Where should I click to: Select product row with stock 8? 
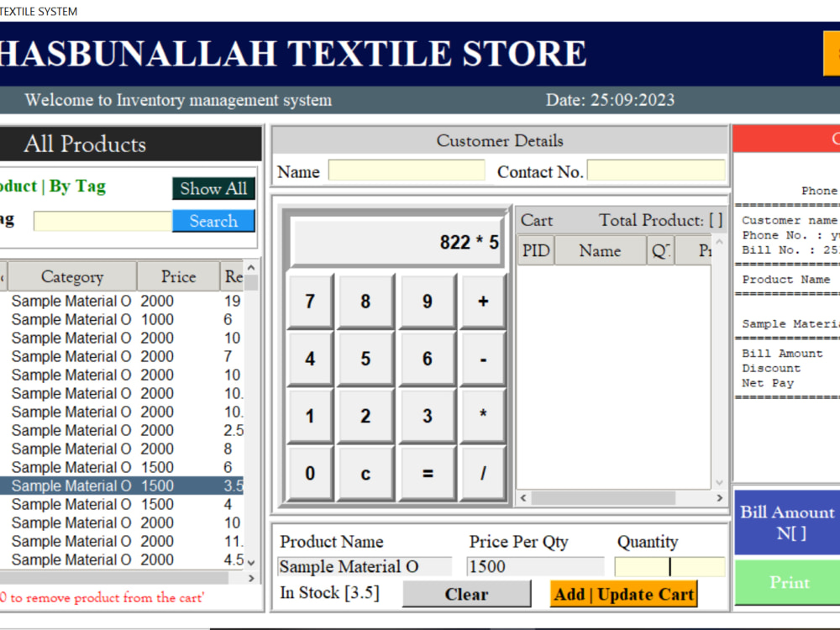[x=122, y=449]
